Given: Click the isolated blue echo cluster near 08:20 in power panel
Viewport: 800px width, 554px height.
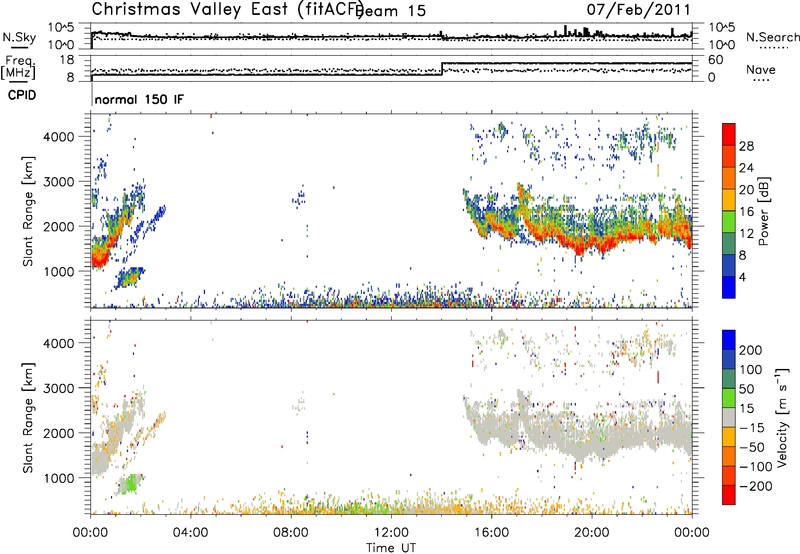Looking at the screenshot, I should [x=300, y=197].
